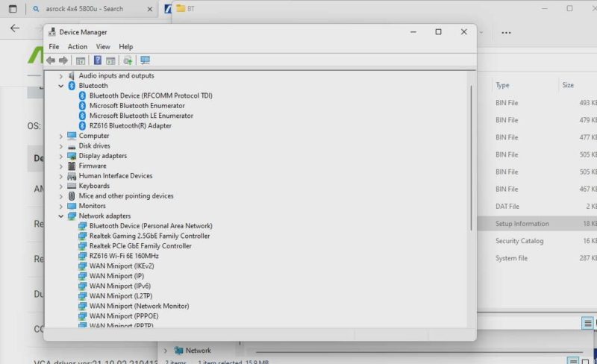597x364 pixels.
Task: Expand the Computer category
Action: tap(61, 136)
